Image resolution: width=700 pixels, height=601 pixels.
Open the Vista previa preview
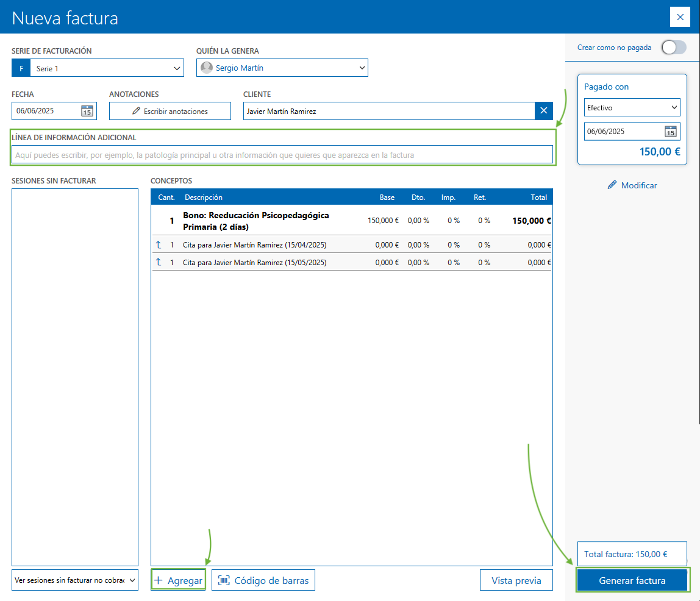pyautogui.click(x=516, y=580)
